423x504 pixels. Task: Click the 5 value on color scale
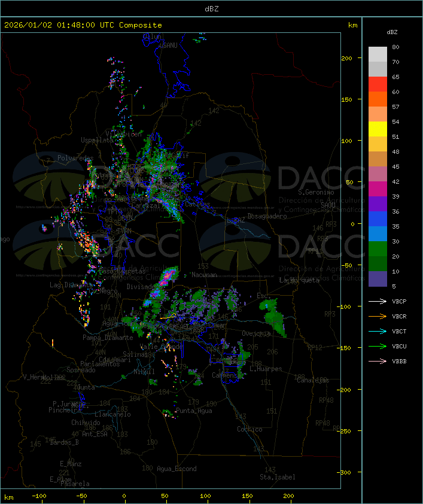394,286
